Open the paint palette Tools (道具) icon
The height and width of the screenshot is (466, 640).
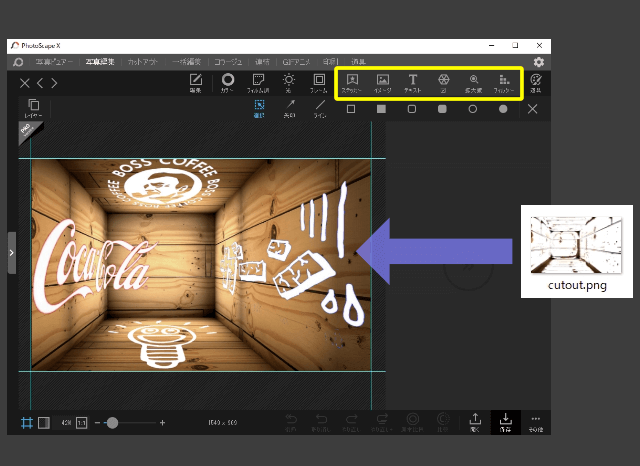tap(536, 83)
